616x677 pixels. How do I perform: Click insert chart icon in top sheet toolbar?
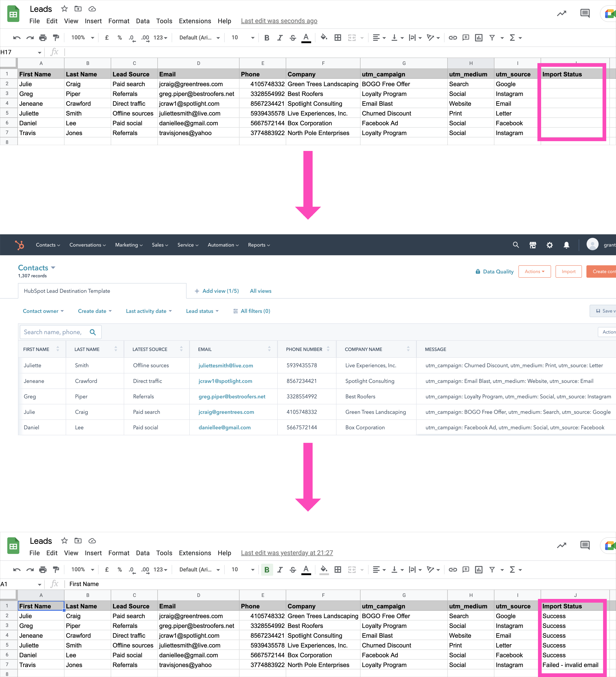click(479, 38)
